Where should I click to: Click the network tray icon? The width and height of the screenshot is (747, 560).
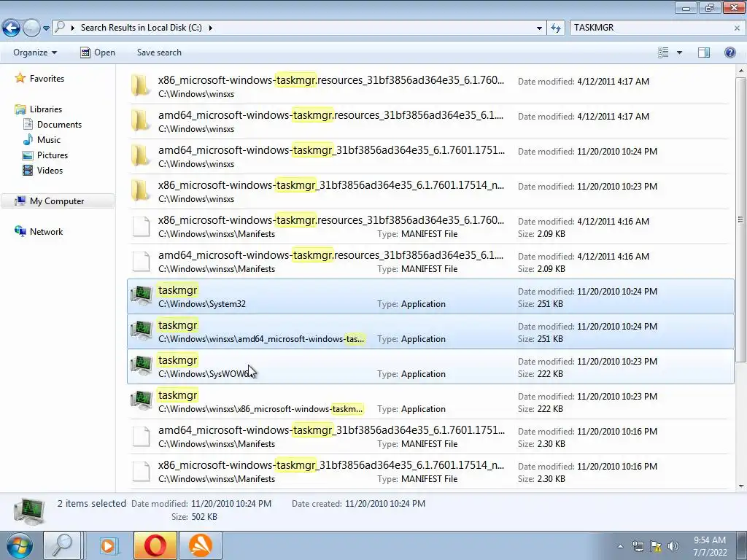point(638,546)
